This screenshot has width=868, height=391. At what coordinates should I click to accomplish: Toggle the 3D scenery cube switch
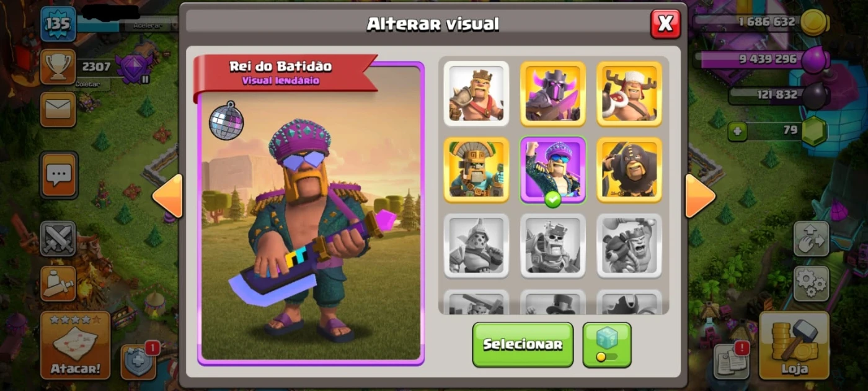(607, 344)
